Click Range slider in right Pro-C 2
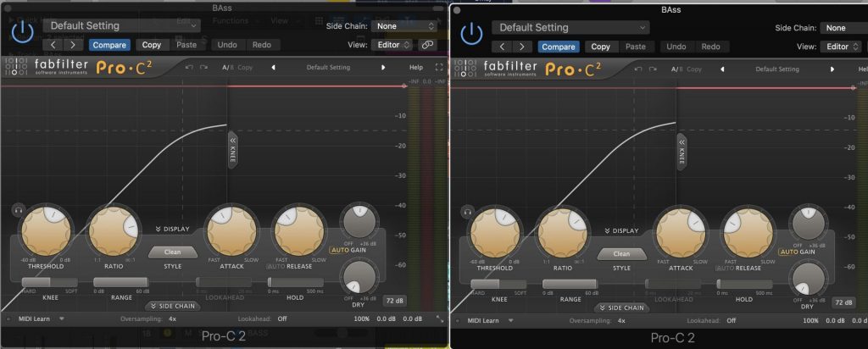The width and height of the screenshot is (868, 349). [x=570, y=284]
